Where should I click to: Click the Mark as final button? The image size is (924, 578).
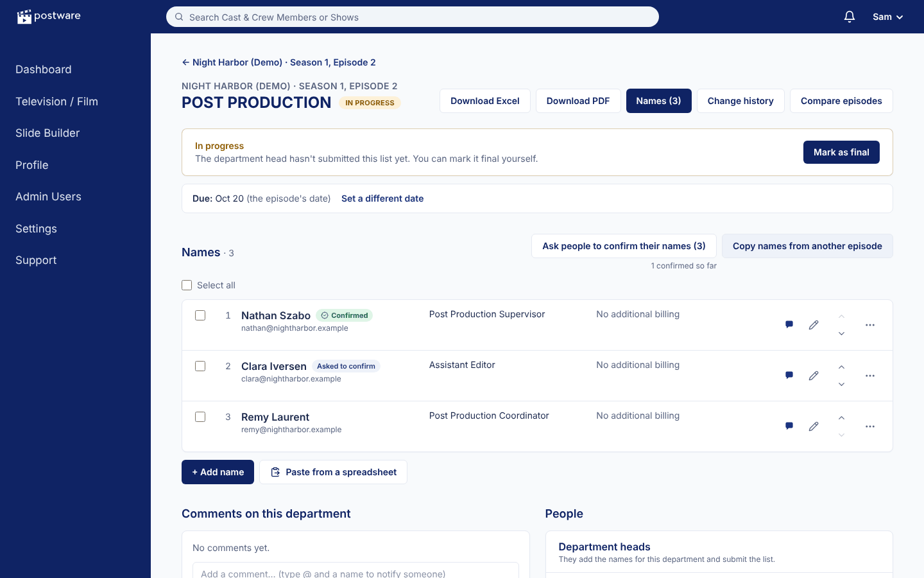click(841, 152)
